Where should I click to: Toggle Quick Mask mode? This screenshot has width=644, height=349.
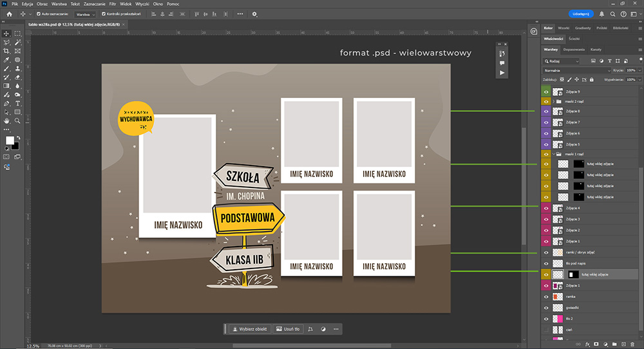pyautogui.click(x=6, y=157)
